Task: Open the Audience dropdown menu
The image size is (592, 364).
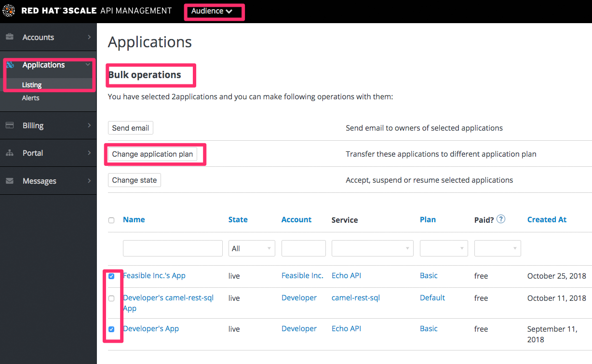Action: coord(212,11)
